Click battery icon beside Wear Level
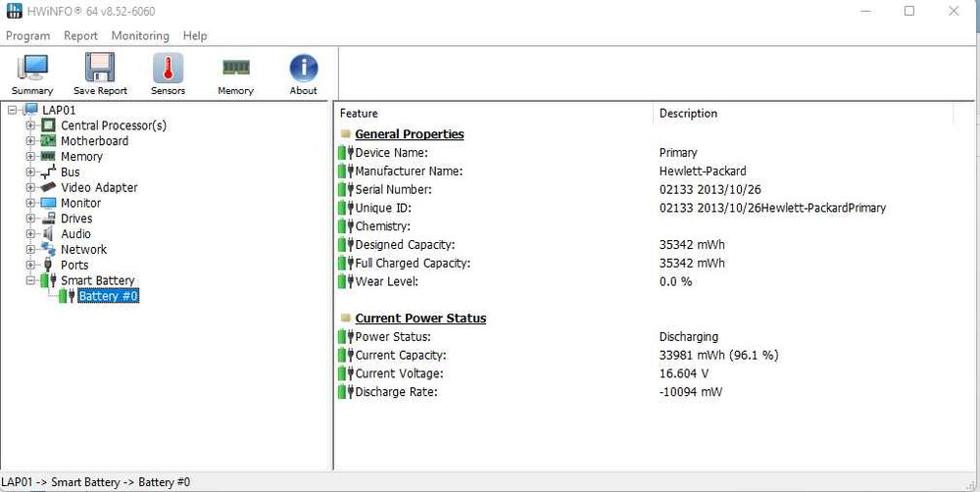Viewport: 980px width, 492px height. [346, 281]
